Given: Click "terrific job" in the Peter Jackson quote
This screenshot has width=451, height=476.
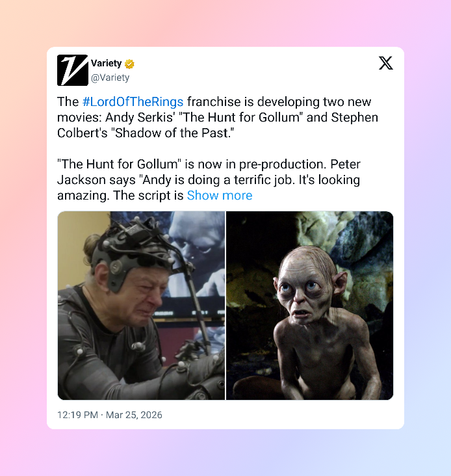Looking at the screenshot, I should 264,180.
